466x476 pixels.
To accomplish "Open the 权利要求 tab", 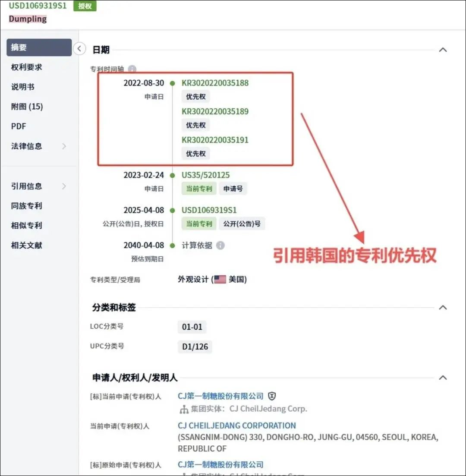I will pos(26,67).
